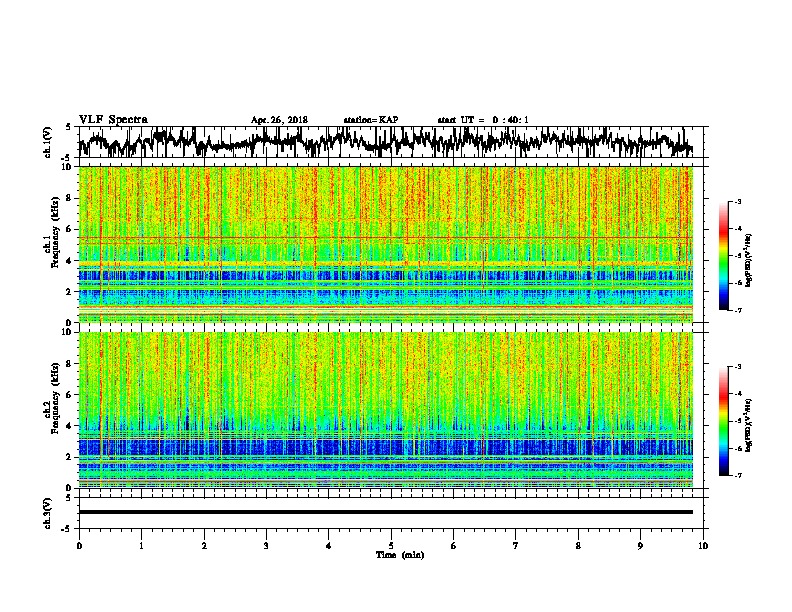Click the ch.2 spectrogram color scale bar

pyautogui.click(x=723, y=421)
